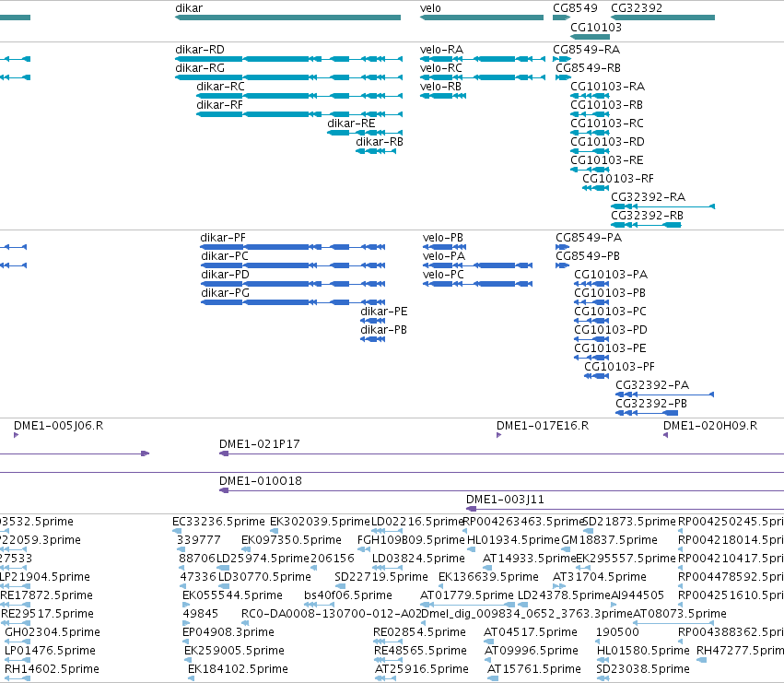This screenshot has width=784, height=683.
Task: Click the CG8549 gene label
Action: tap(575, 8)
